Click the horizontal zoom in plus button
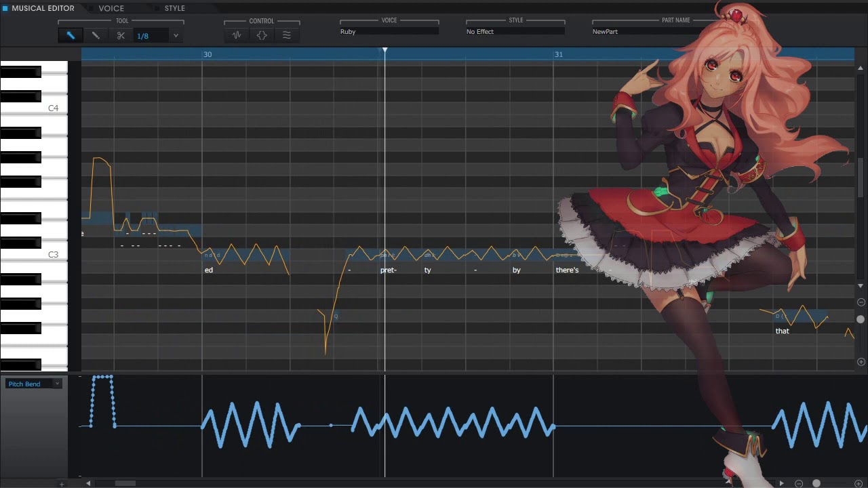The image size is (868, 488). pos(859,483)
